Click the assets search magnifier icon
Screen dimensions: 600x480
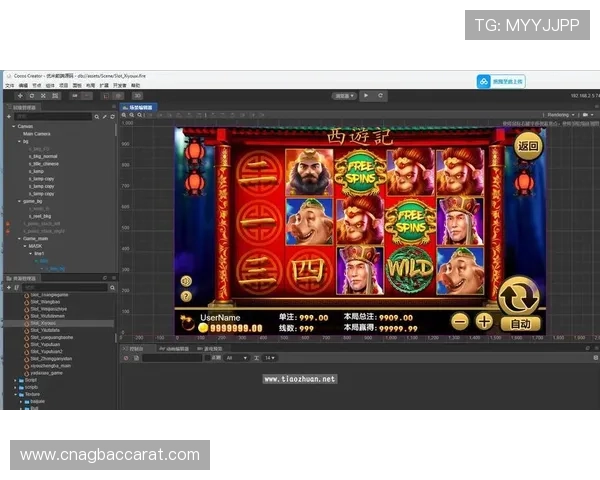pyautogui.click(x=112, y=287)
